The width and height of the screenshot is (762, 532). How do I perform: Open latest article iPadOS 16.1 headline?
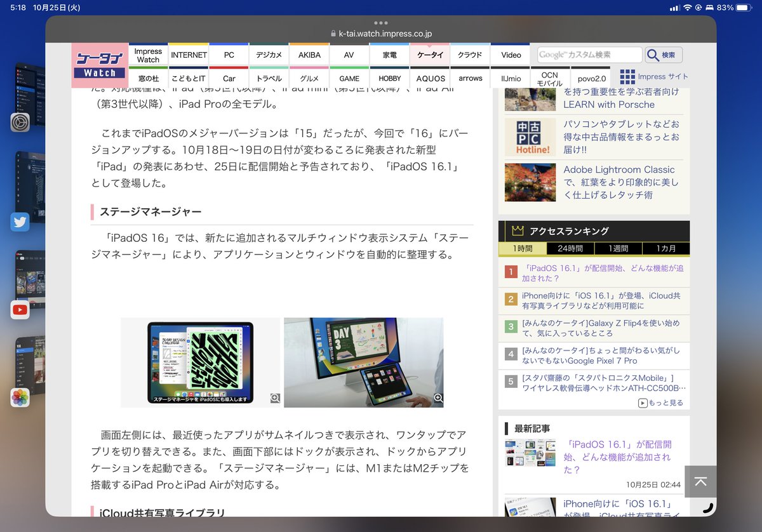pos(617,457)
